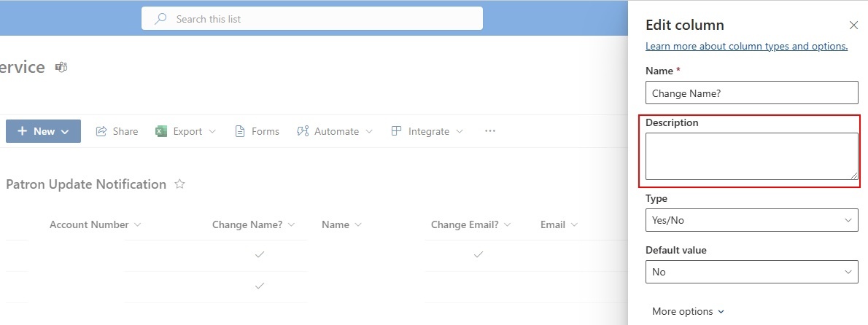Open the Integrate dropdown arrow

point(460,132)
